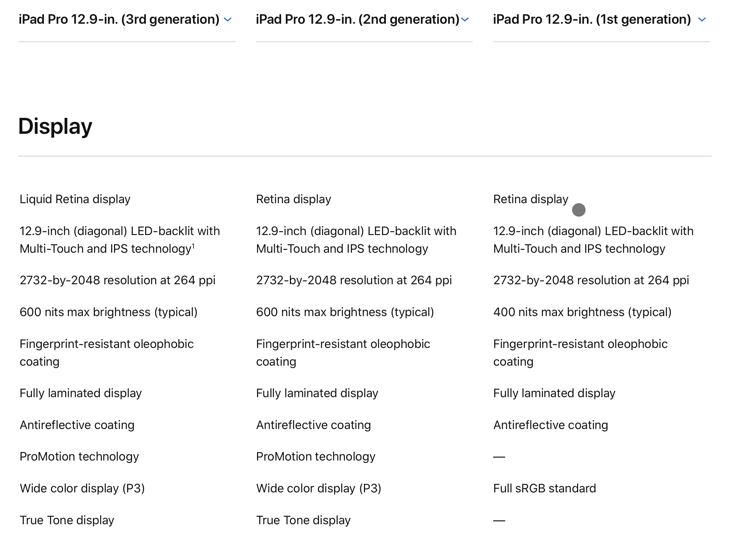Open the 2nd generation model dropdown arrow

(x=465, y=20)
